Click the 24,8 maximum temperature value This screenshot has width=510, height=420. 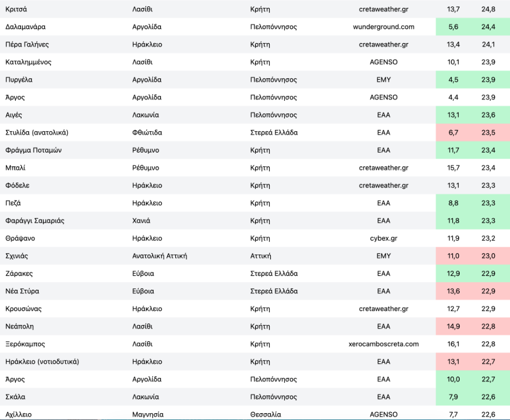pyautogui.click(x=488, y=9)
